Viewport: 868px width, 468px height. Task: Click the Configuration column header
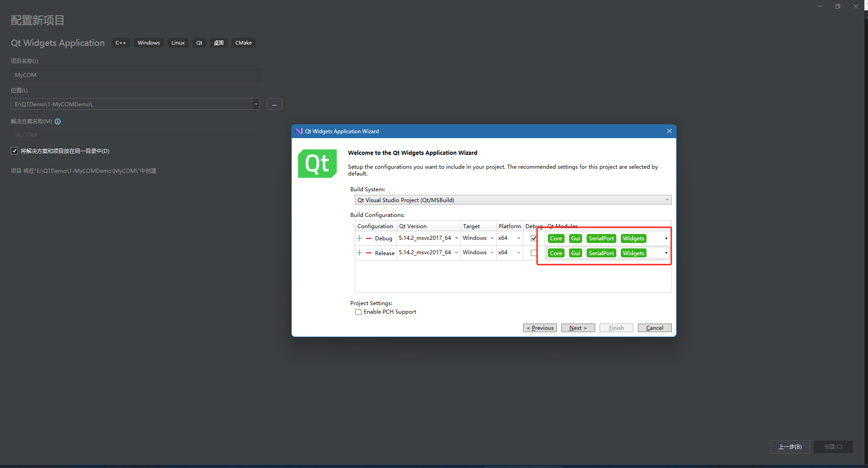click(x=375, y=226)
